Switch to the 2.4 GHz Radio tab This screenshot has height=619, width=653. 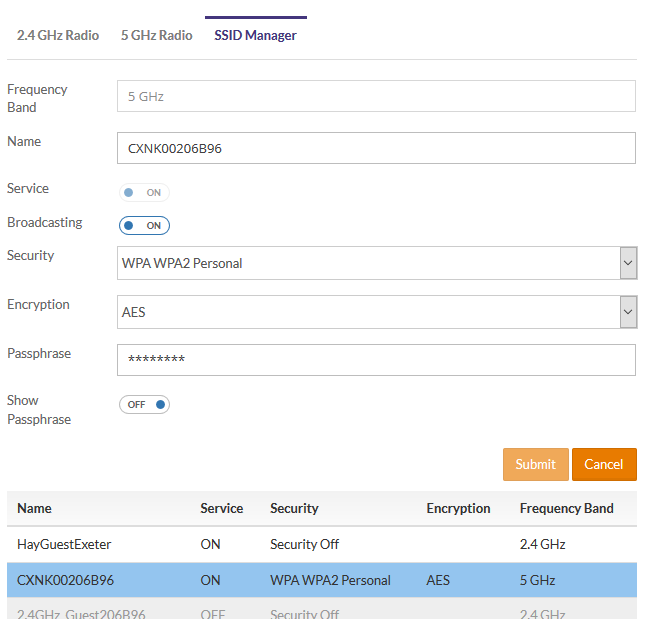click(x=58, y=35)
